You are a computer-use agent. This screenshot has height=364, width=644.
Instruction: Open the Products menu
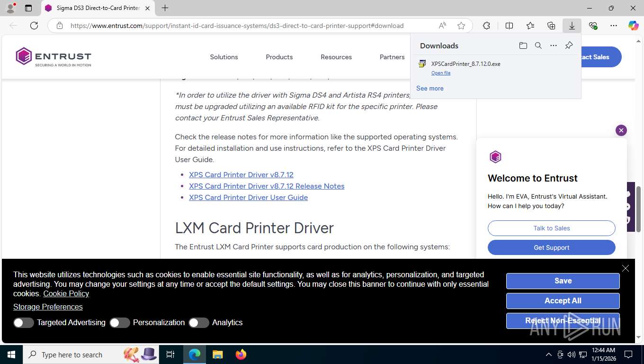coord(279,57)
